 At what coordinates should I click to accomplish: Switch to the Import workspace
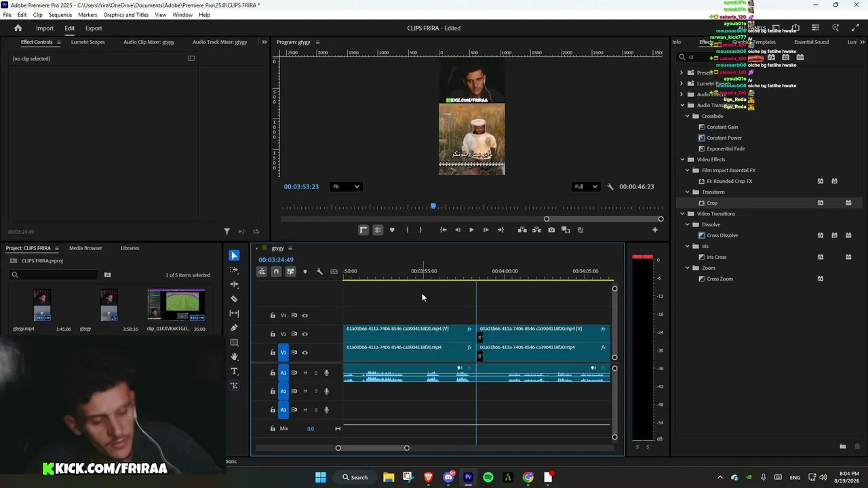pyautogui.click(x=45, y=28)
